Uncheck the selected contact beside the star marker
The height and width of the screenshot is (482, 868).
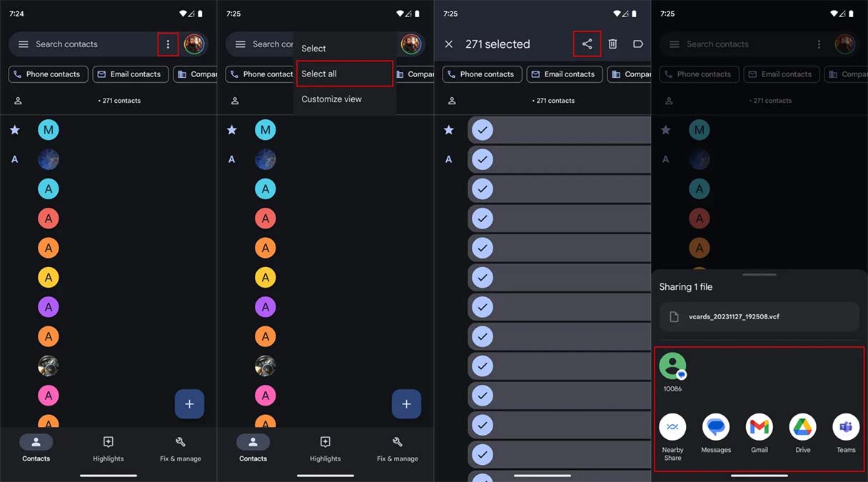[x=483, y=130]
